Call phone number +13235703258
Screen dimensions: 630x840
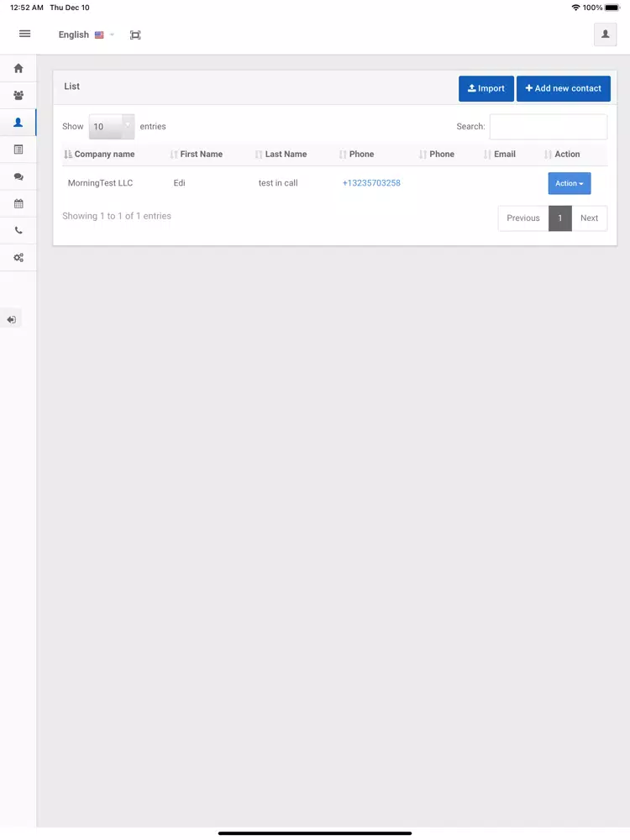click(371, 182)
